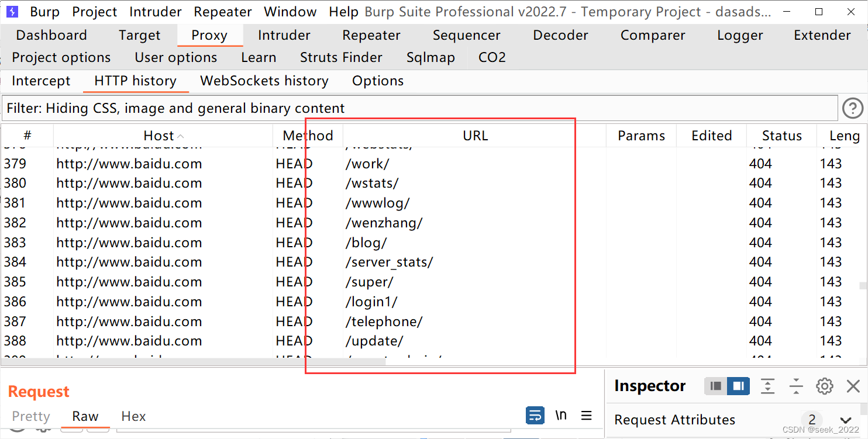Sort history by the Host column header
The width and height of the screenshot is (868, 439).
pyautogui.click(x=163, y=136)
